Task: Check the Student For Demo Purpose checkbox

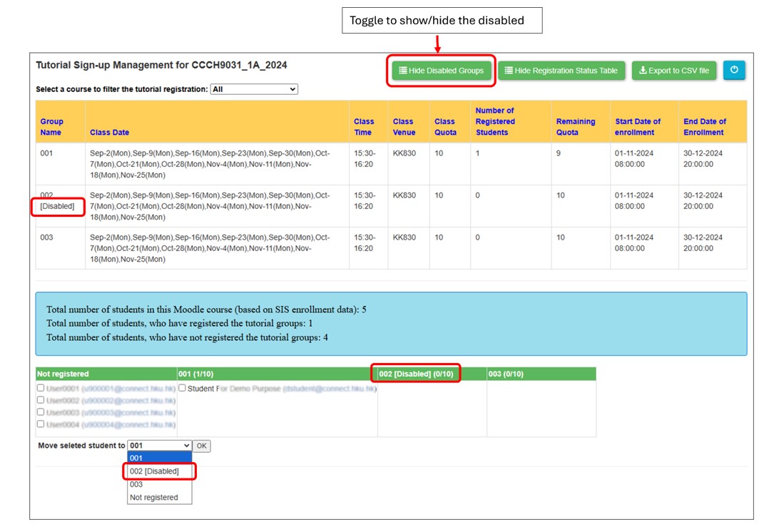Action: 181,389
